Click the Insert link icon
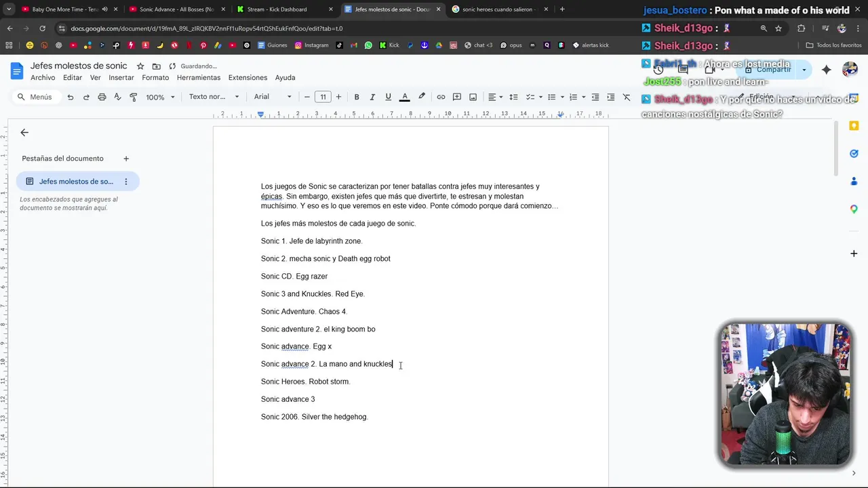The height and width of the screenshot is (488, 868). (x=441, y=97)
